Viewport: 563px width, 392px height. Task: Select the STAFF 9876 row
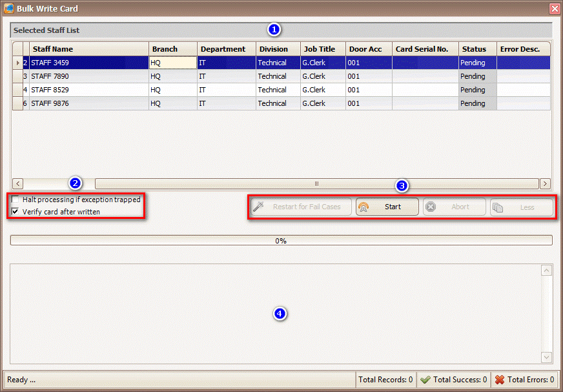(x=88, y=103)
